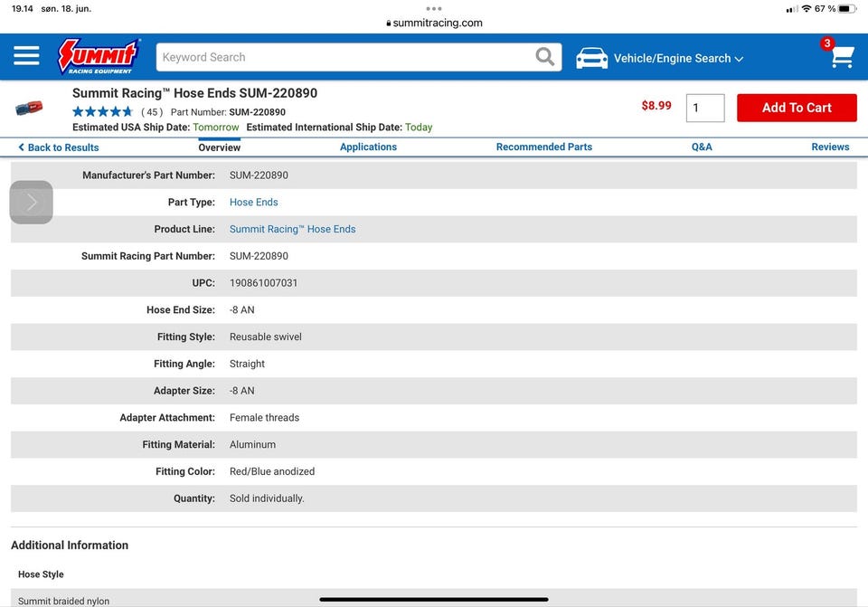Tap the Wi-Fi status icon

807,9
